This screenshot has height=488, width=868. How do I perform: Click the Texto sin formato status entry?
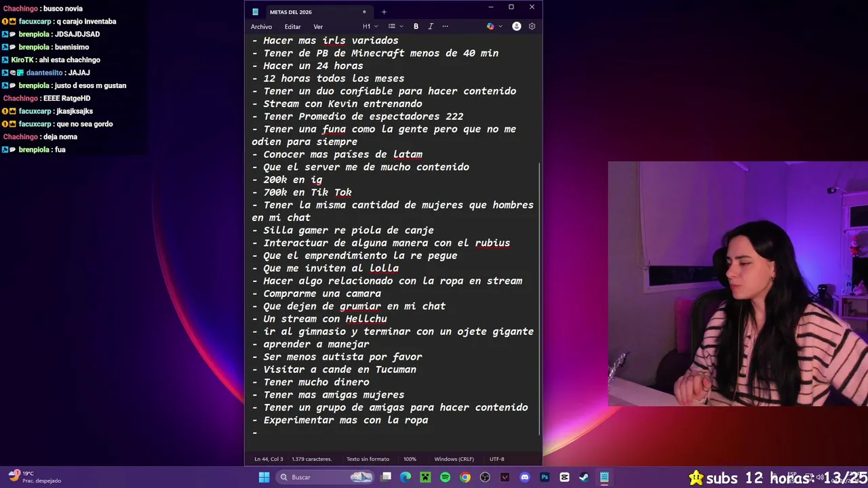click(368, 459)
